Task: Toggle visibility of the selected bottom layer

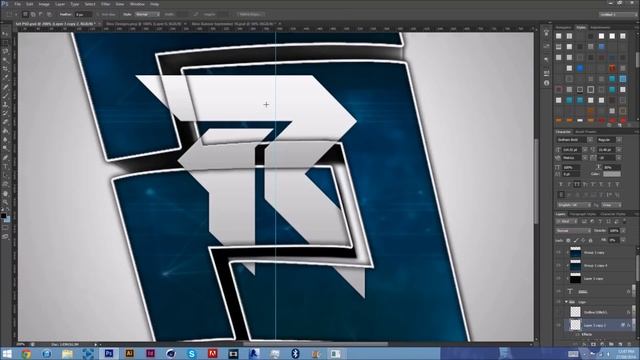Action: pos(559,325)
